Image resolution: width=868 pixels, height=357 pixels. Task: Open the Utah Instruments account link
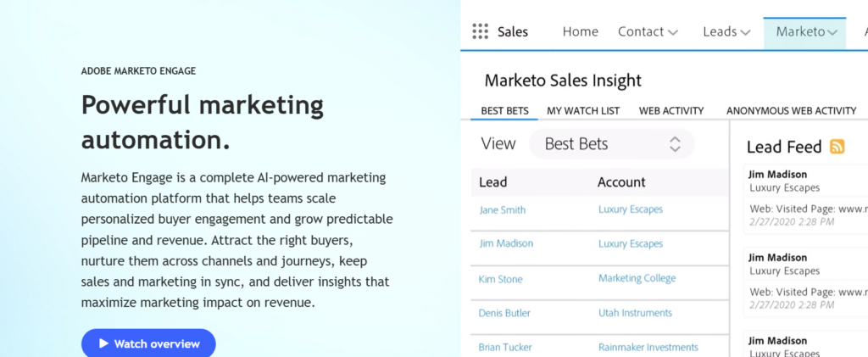[x=635, y=313]
